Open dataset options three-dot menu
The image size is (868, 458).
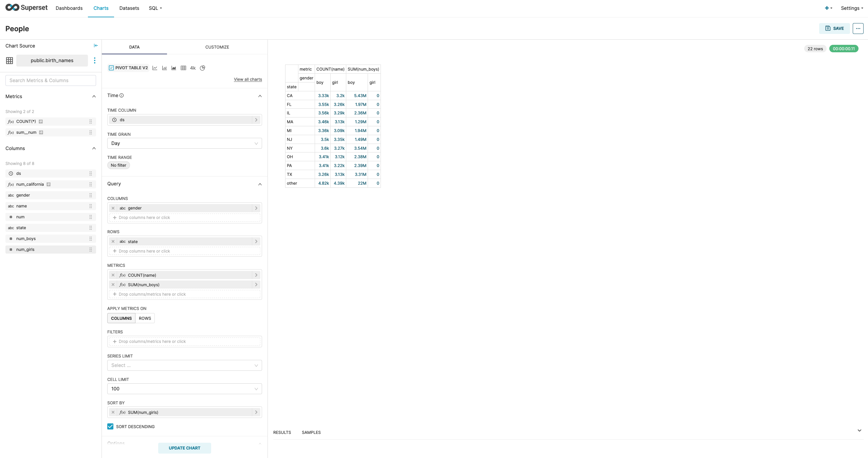(95, 60)
